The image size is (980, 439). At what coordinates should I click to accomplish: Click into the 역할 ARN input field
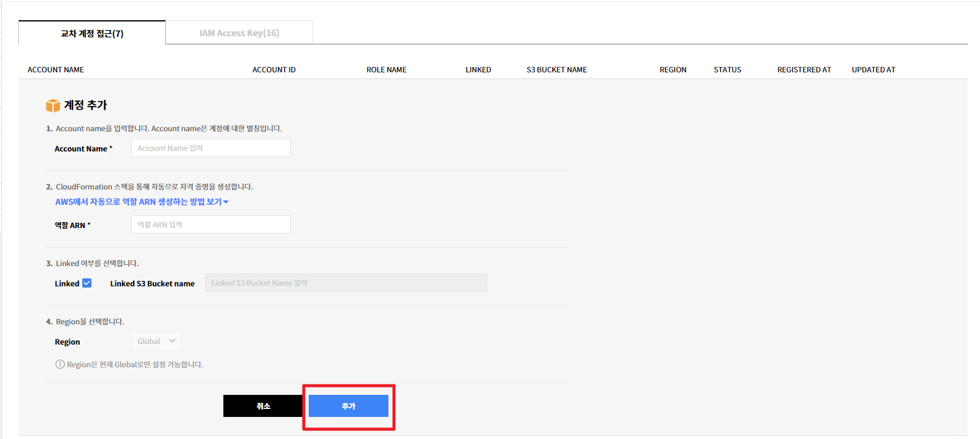[x=210, y=224]
